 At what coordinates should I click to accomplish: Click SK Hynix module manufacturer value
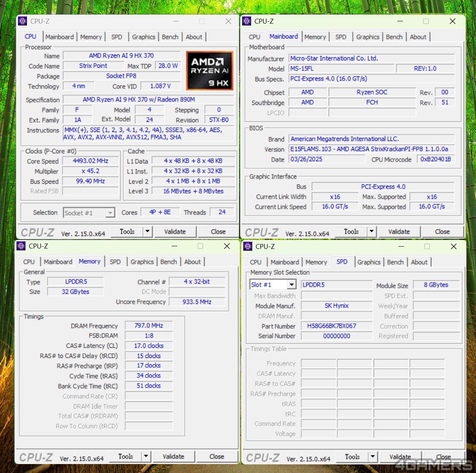click(x=337, y=306)
